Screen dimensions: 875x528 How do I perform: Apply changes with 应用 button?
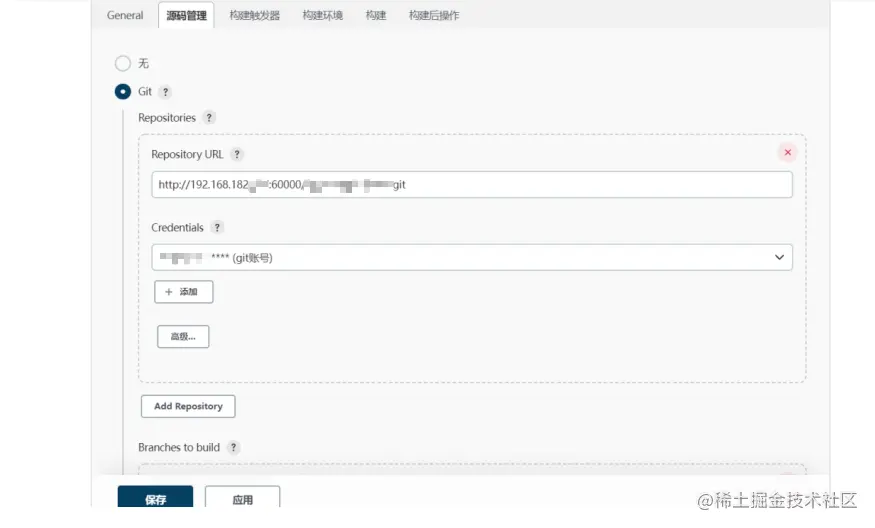tap(242, 497)
